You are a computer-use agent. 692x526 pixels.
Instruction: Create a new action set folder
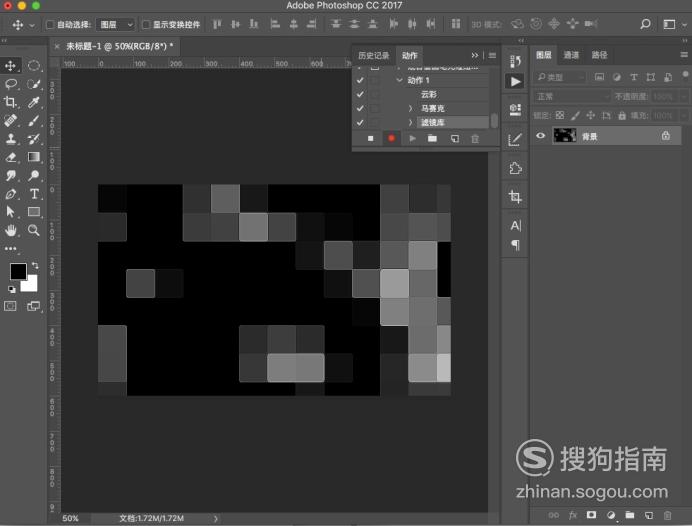point(432,139)
